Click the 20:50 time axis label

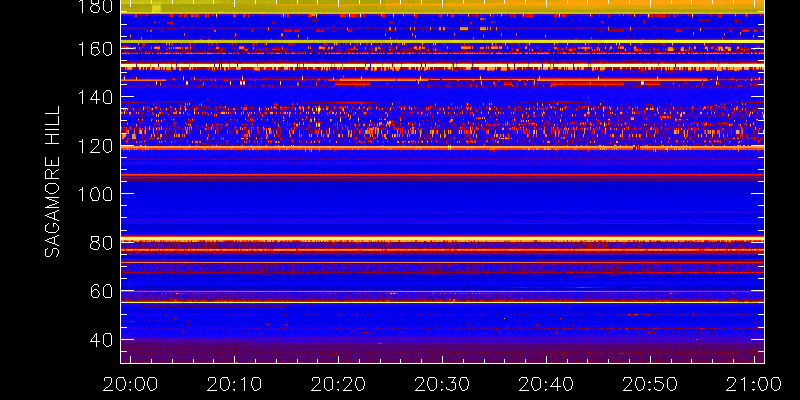[x=650, y=384]
